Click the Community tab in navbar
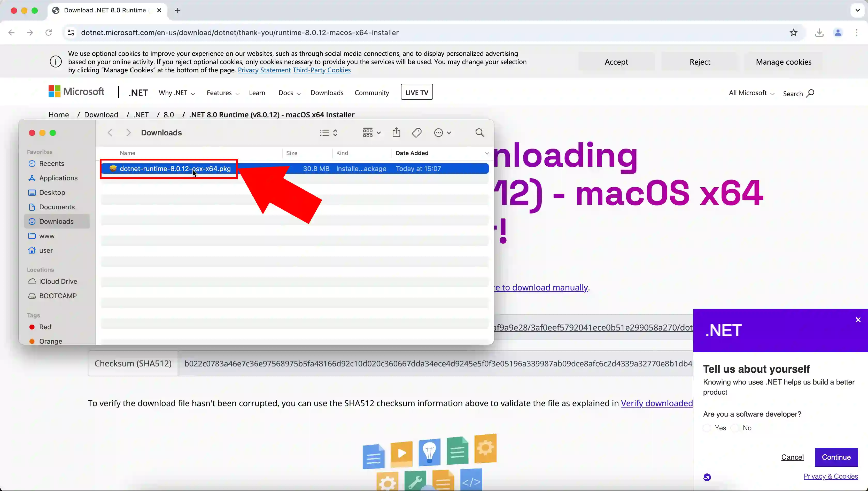Viewport: 868px width, 491px height. click(x=372, y=93)
